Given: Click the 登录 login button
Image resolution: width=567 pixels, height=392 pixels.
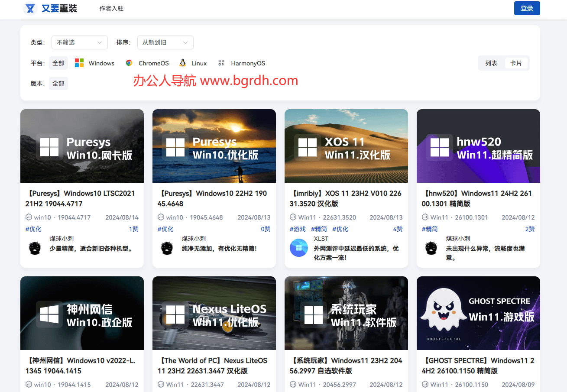Looking at the screenshot, I should coord(527,8).
